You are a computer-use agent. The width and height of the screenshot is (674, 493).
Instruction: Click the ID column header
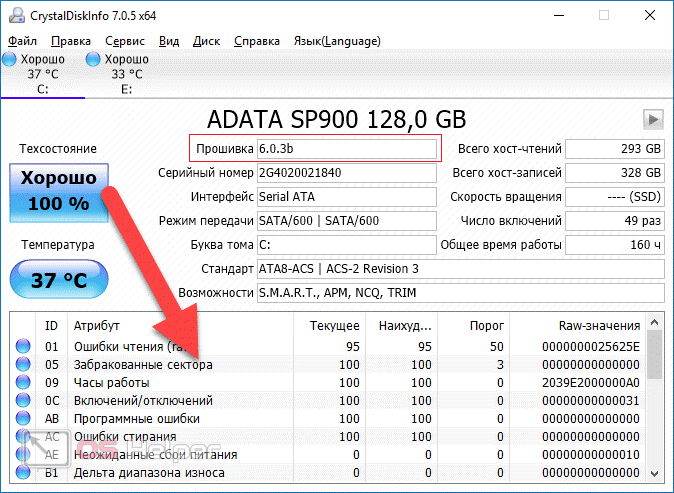click(51, 326)
